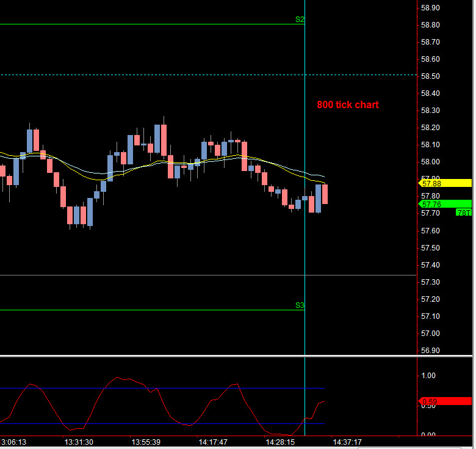Click the 1.00 oscillator axis label
This screenshot has width=476, height=449.
tap(428, 376)
